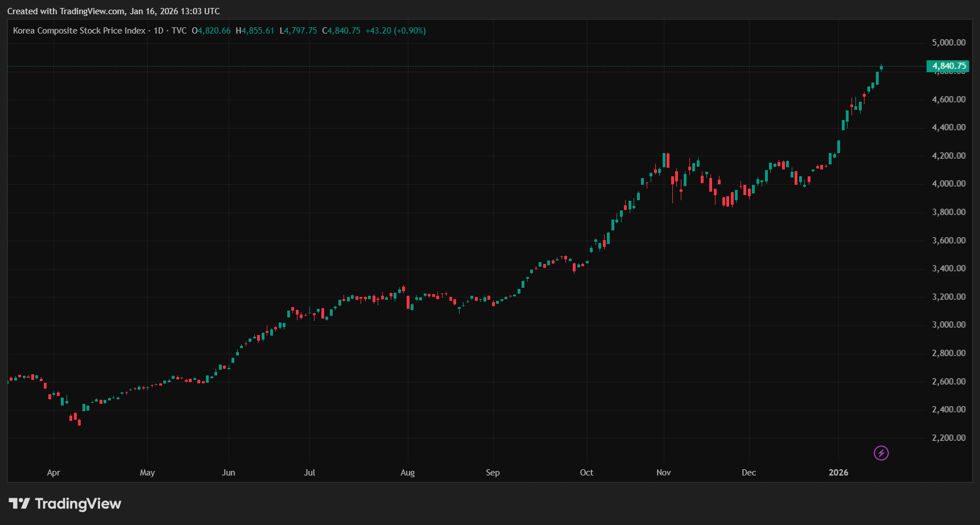Click the Korea Composite Stock Price Index title

click(x=79, y=31)
